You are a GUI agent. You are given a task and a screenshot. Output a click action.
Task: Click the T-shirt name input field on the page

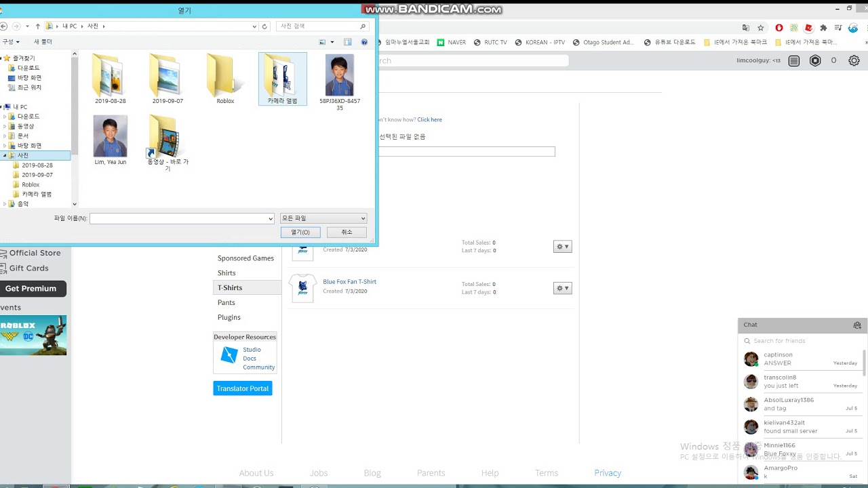click(x=467, y=152)
